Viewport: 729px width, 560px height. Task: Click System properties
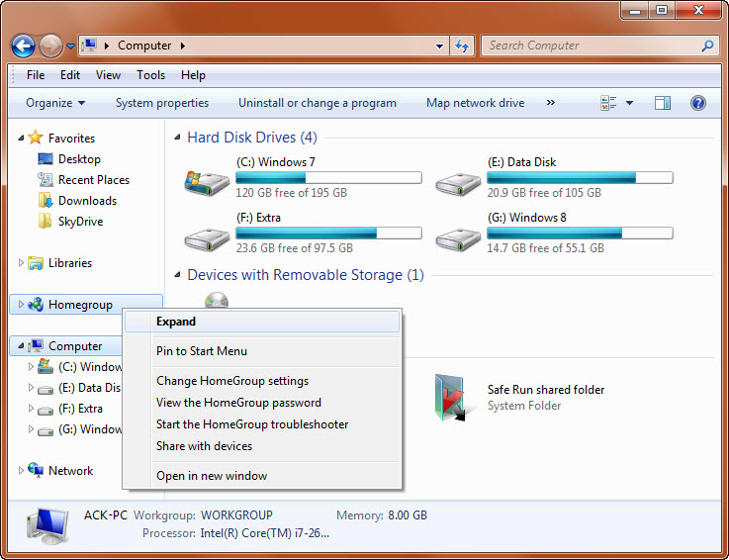[162, 103]
